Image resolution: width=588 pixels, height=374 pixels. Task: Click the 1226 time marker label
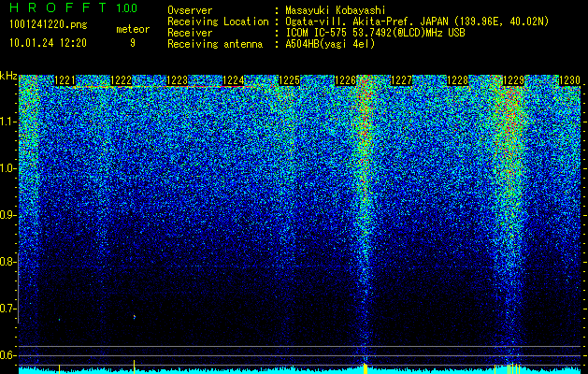click(345, 80)
